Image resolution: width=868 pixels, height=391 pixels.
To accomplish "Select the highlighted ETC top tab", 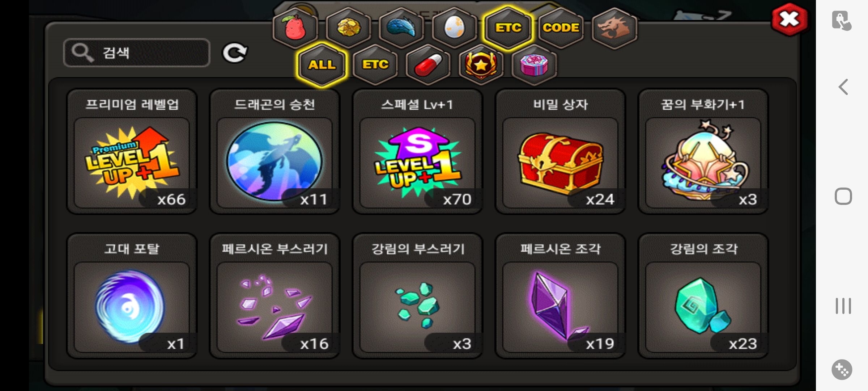I will tap(508, 28).
